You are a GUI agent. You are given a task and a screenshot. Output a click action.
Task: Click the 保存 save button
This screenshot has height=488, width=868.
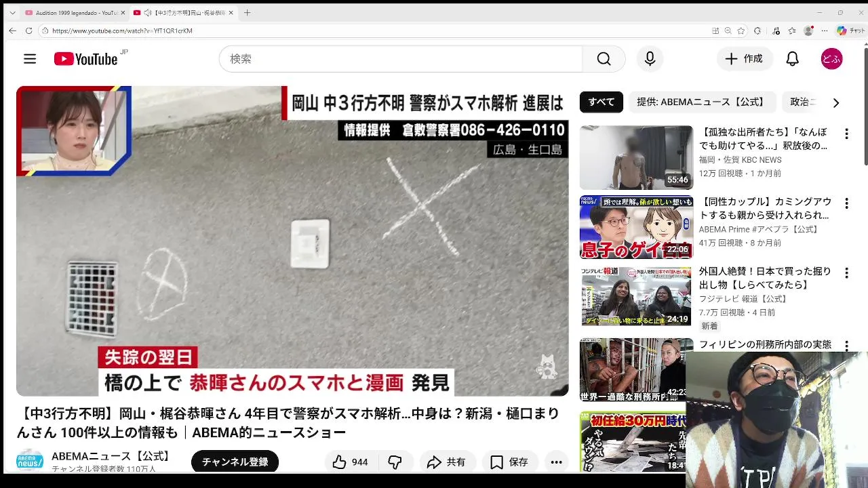pos(509,462)
